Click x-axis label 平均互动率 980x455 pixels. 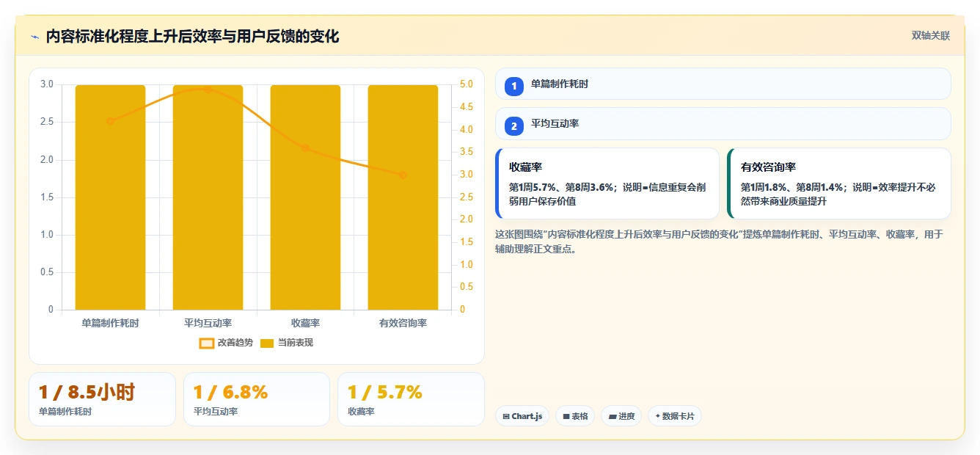pos(208,323)
